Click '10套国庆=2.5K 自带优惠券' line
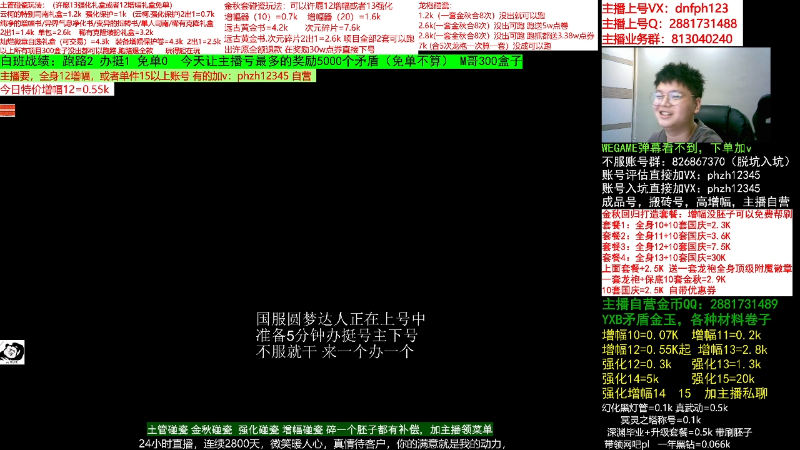The height and width of the screenshot is (450, 800). [x=659, y=290]
